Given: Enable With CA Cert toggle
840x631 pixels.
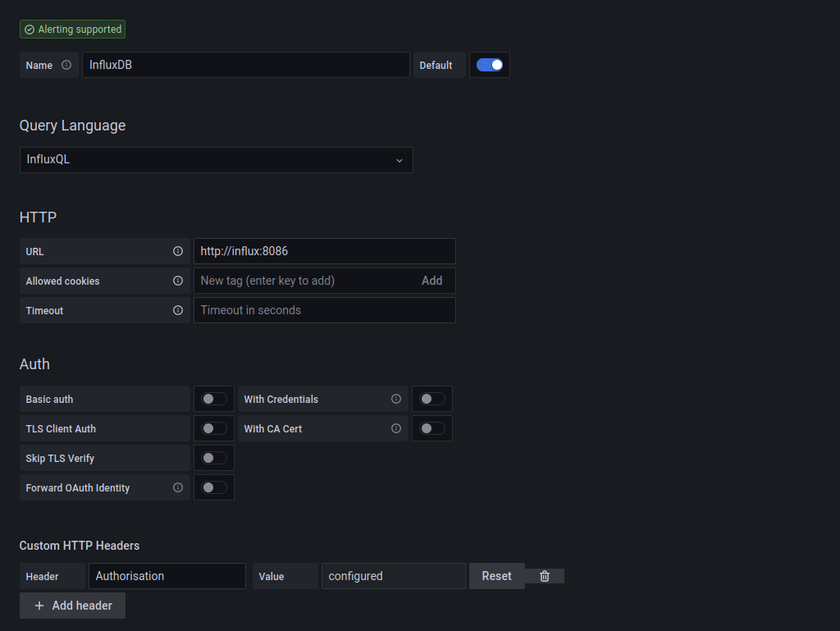Looking at the screenshot, I should tap(431, 428).
